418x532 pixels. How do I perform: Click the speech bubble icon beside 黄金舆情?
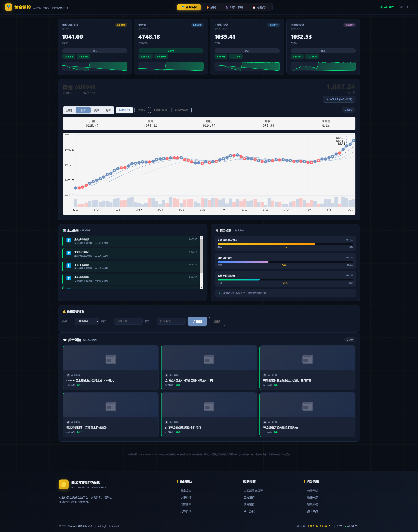[x=65, y=340]
